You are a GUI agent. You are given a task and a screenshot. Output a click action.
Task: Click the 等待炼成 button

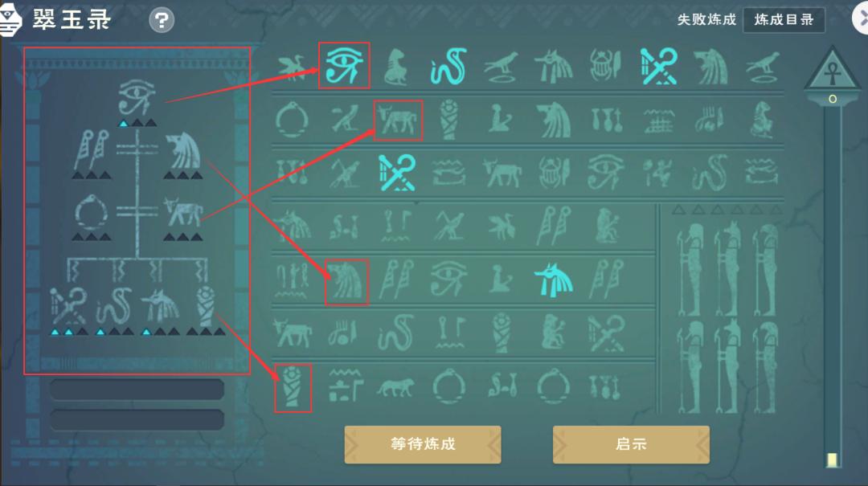click(423, 444)
